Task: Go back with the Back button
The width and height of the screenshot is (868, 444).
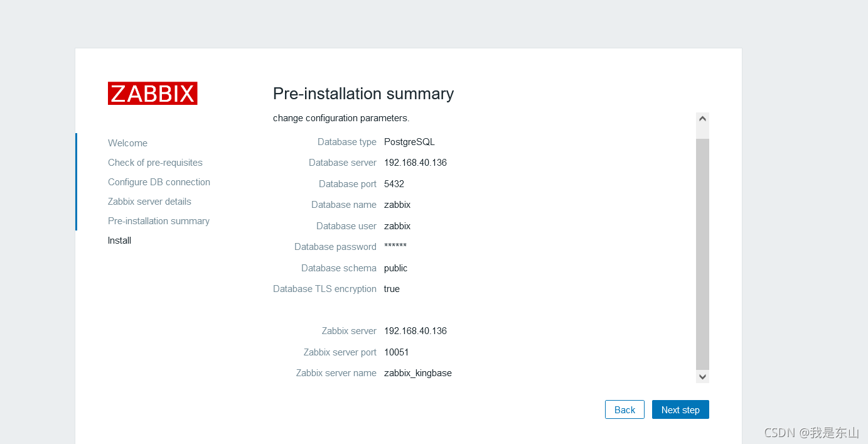Action: pos(624,409)
